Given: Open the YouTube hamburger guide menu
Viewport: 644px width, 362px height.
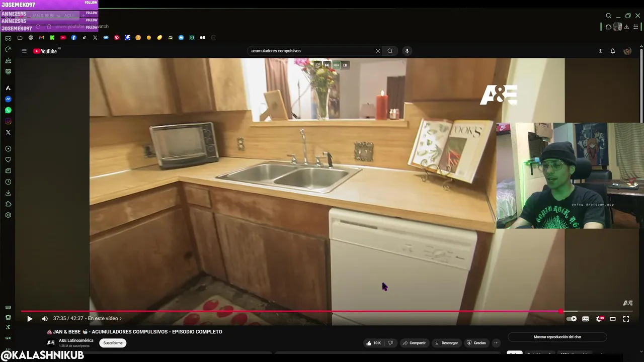Looking at the screenshot, I should [x=24, y=51].
